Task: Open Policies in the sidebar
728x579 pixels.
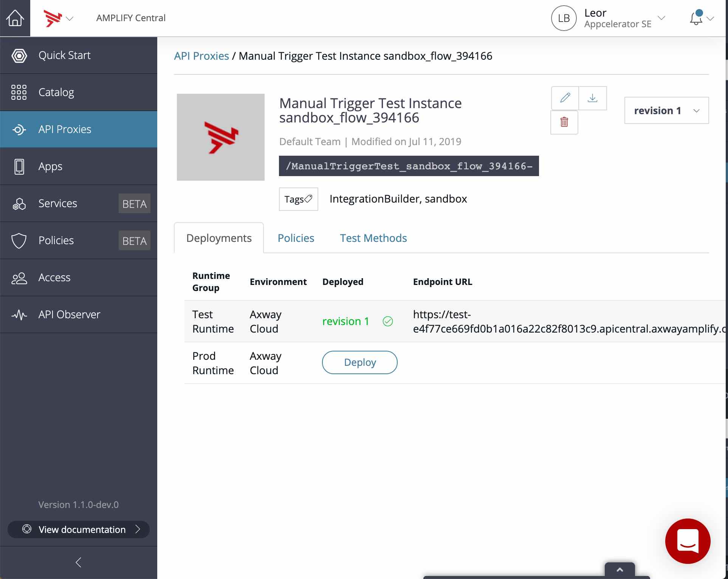Action: coord(79,240)
